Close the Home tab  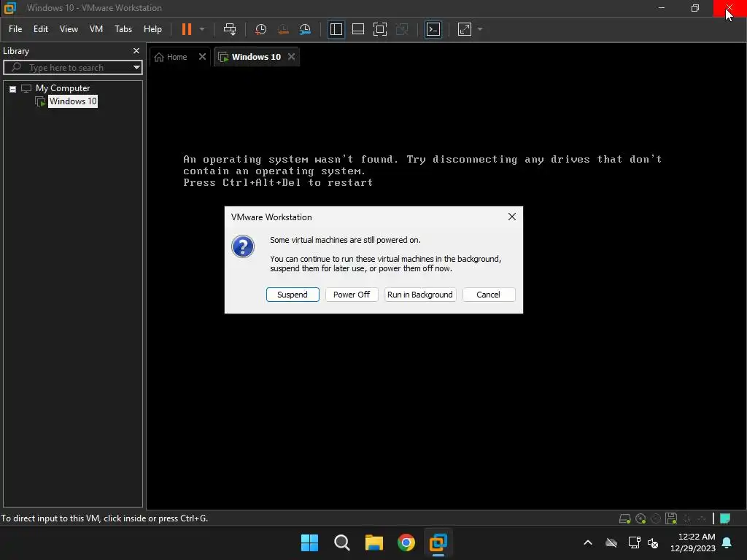(203, 57)
